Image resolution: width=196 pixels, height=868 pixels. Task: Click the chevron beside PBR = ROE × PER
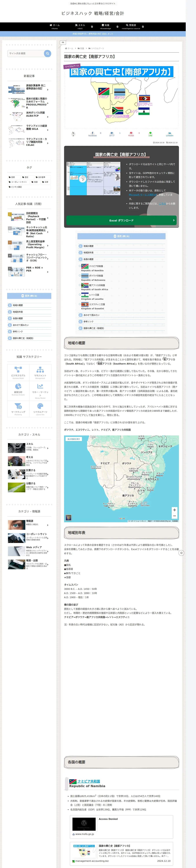tap(48, 272)
